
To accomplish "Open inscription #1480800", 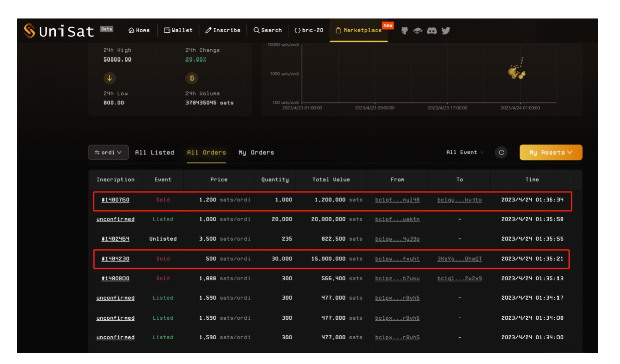I will pos(115,278).
